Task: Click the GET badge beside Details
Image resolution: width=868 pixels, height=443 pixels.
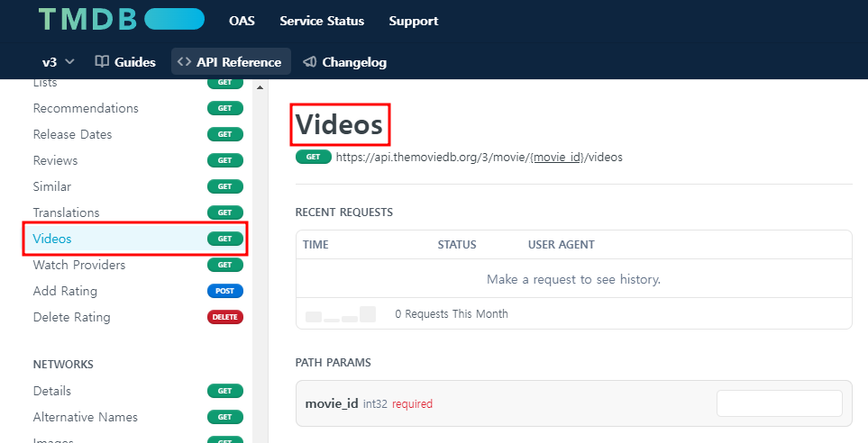Action: [225, 391]
